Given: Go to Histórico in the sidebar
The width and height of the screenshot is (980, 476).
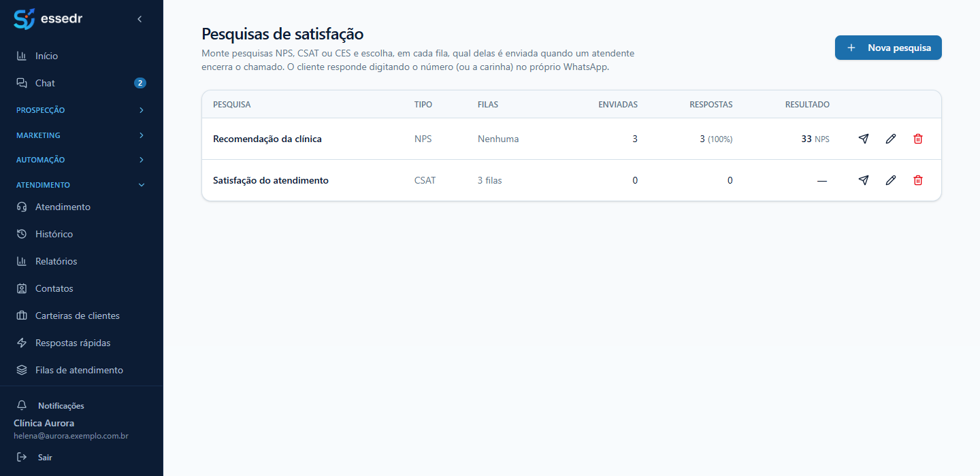Looking at the screenshot, I should pos(82,234).
